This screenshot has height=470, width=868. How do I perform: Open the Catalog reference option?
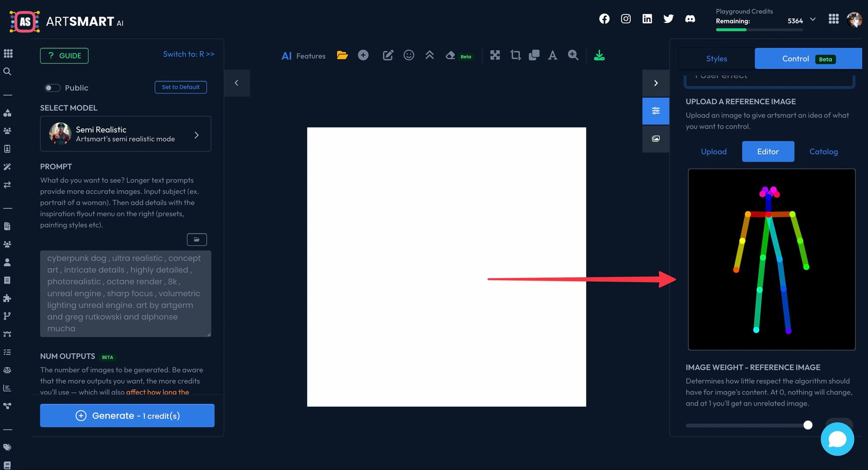point(823,152)
